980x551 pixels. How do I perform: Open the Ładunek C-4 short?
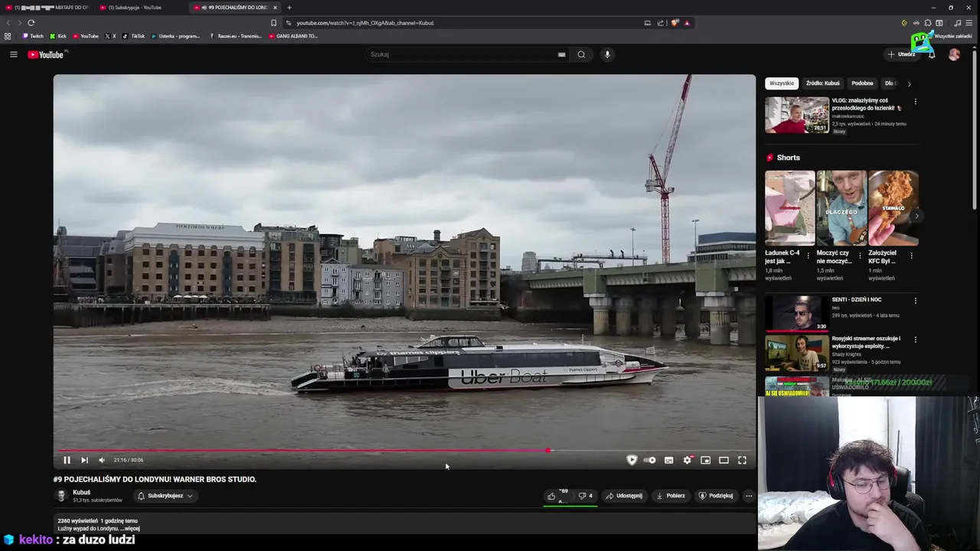pyautogui.click(x=789, y=207)
